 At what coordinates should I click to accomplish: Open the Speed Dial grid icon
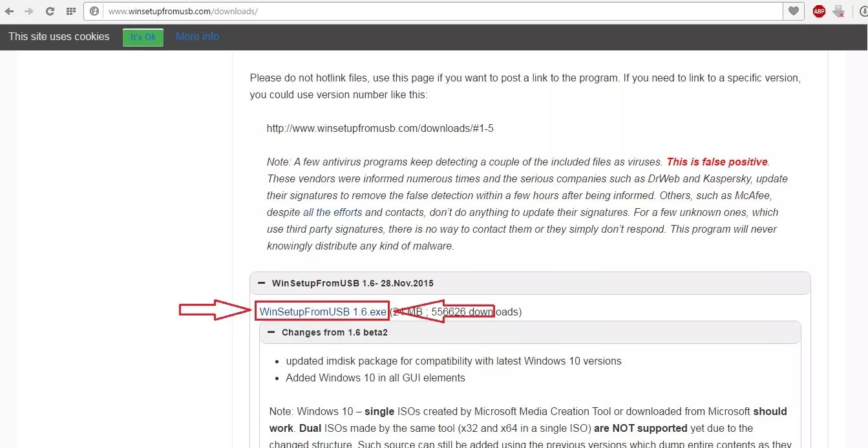(x=70, y=11)
